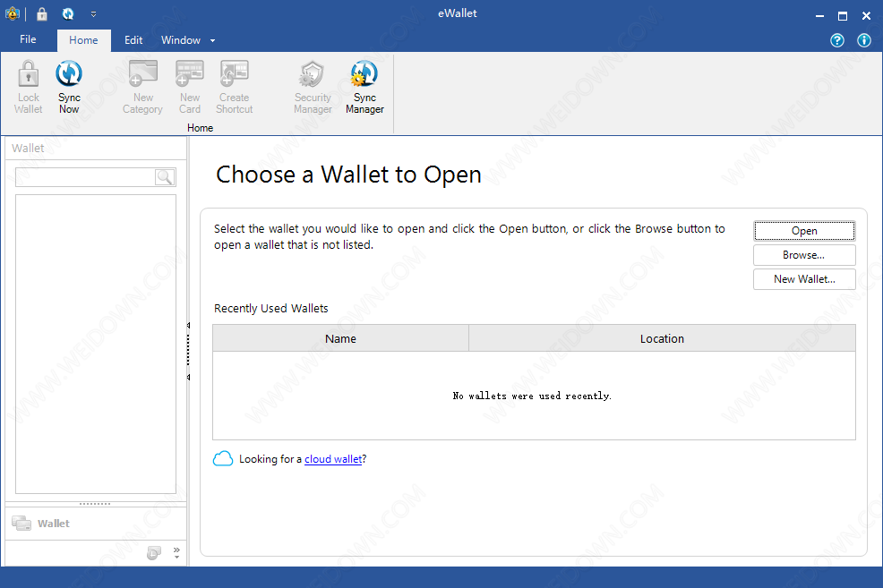Focus the Wallet search input field

coord(84,177)
